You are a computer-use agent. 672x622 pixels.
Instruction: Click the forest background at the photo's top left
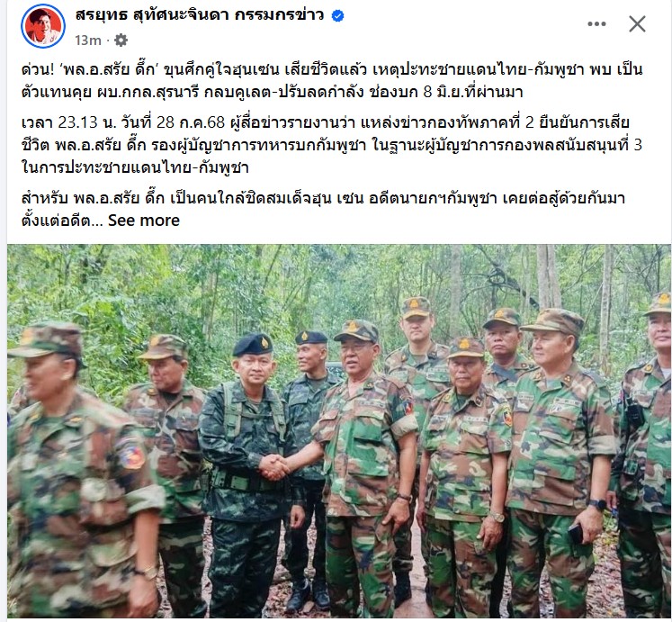click(x=85, y=284)
